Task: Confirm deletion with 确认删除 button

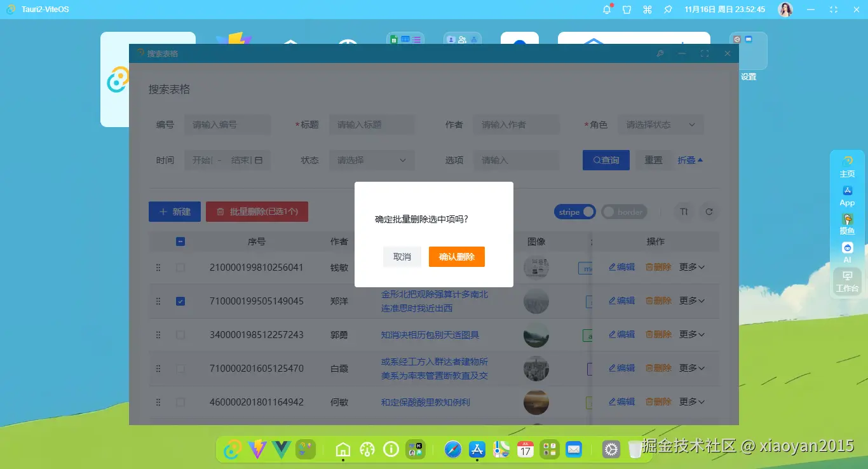Action: 456,257
